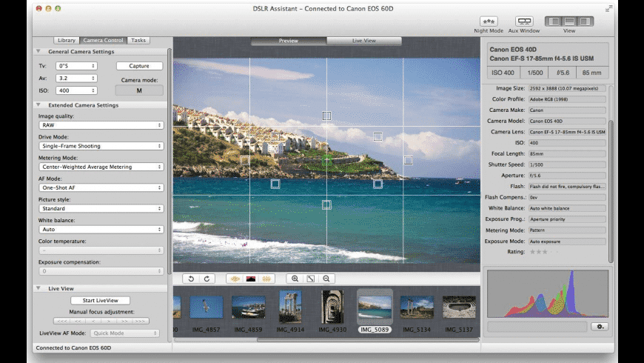Open the ISO 400 dropdown
This screenshot has width=644, height=363.
[x=77, y=90]
